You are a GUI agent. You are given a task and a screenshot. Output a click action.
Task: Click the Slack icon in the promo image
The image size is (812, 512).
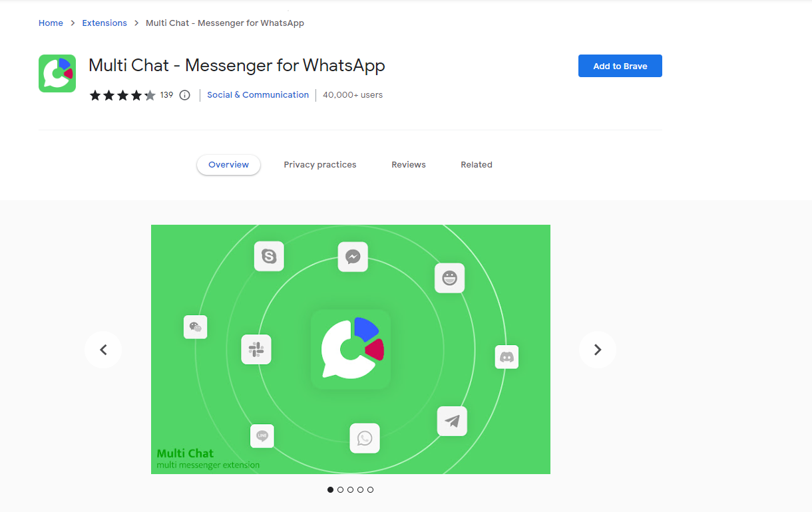(x=256, y=349)
